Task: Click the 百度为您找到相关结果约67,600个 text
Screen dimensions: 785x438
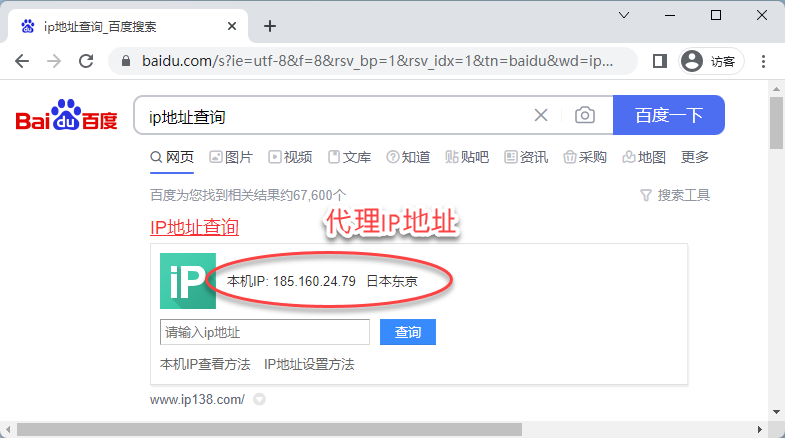Action: [248, 195]
